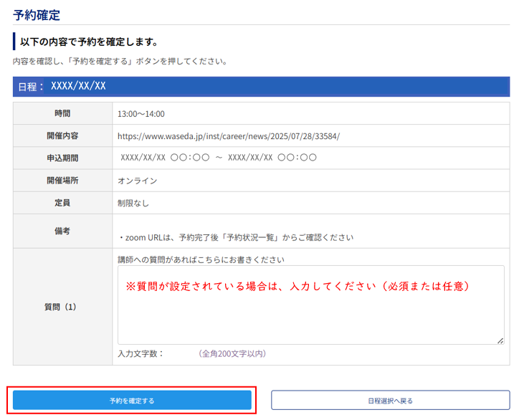Click the text area resize handle
This screenshot has height=420, width=519.
pyautogui.click(x=500, y=340)
